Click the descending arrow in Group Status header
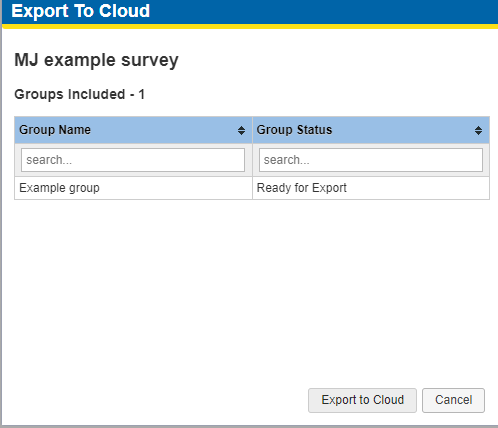This screenshot has width=498, height=428. point(478,133)
